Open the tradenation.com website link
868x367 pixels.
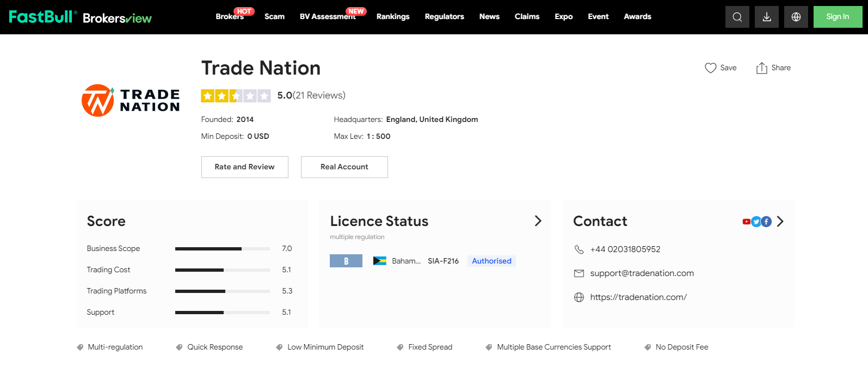coord(638,297)
